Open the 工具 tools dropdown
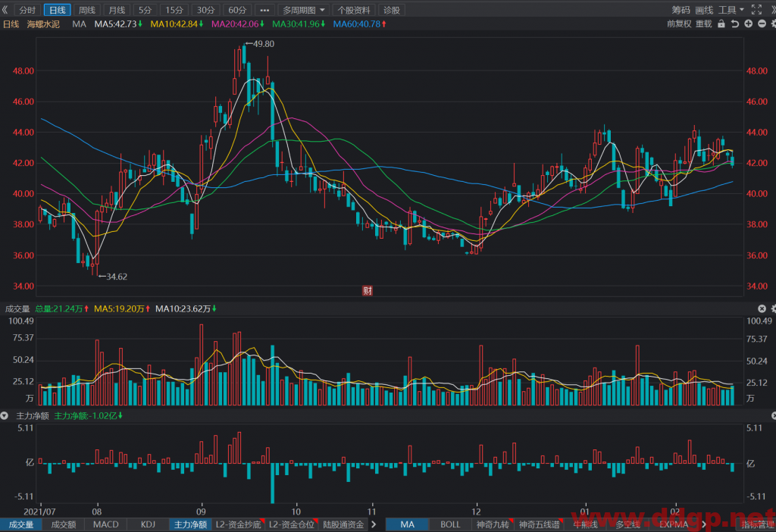 731,10
